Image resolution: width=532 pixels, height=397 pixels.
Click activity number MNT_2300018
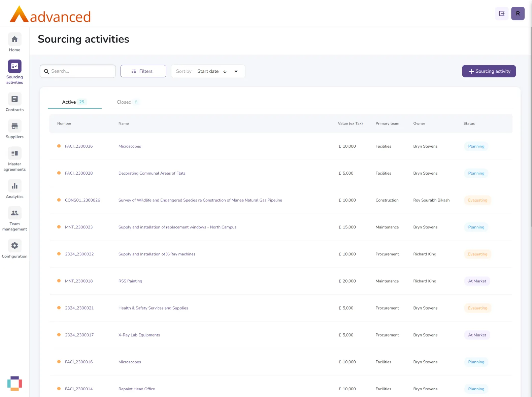79,281
